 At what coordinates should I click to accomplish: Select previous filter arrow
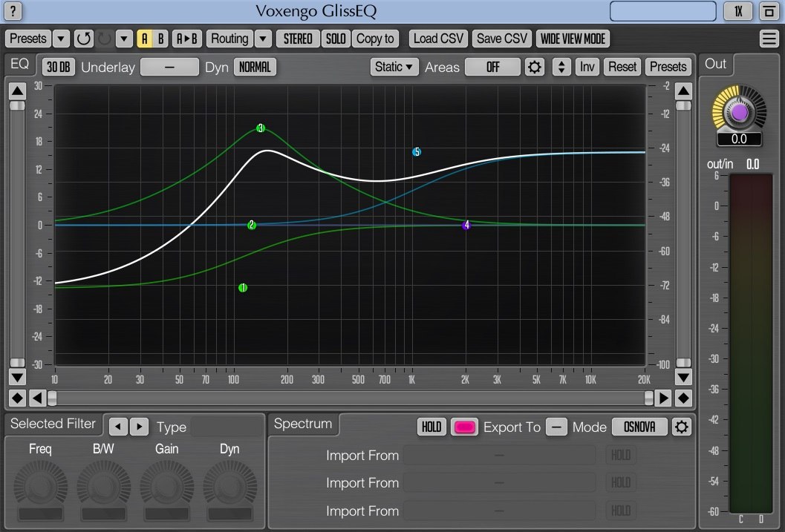118,427
